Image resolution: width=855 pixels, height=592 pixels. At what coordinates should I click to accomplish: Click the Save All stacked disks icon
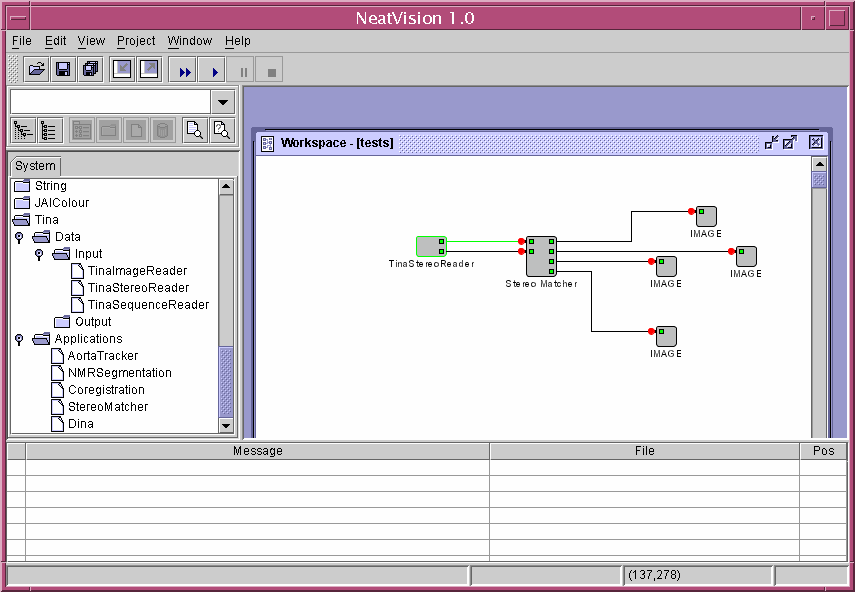coord(90,70)
